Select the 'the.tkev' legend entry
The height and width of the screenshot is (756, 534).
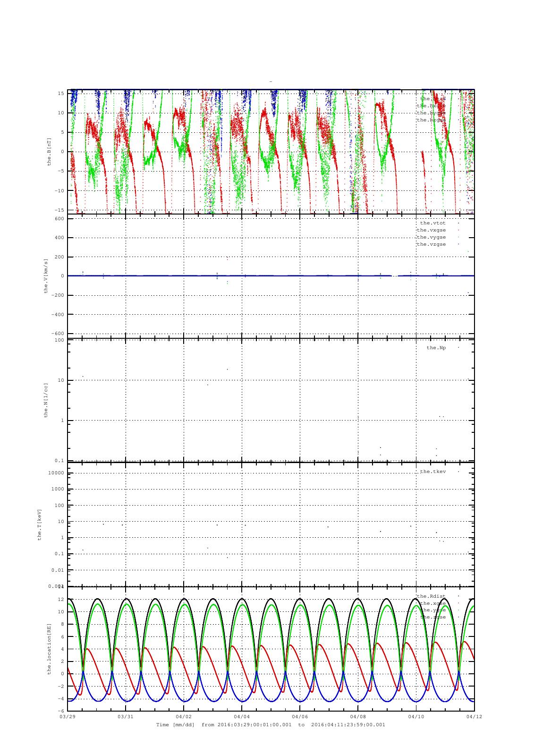tap(433, 472)
